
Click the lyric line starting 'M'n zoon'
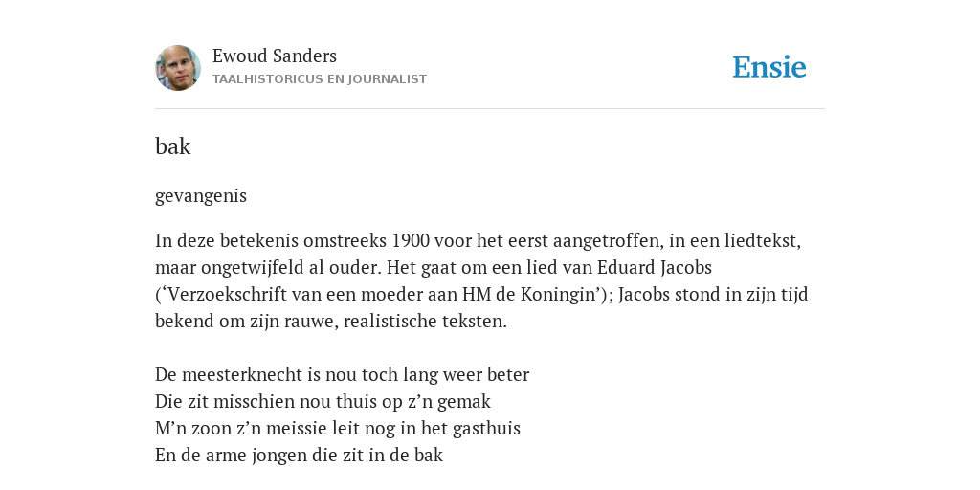point(338,428)
